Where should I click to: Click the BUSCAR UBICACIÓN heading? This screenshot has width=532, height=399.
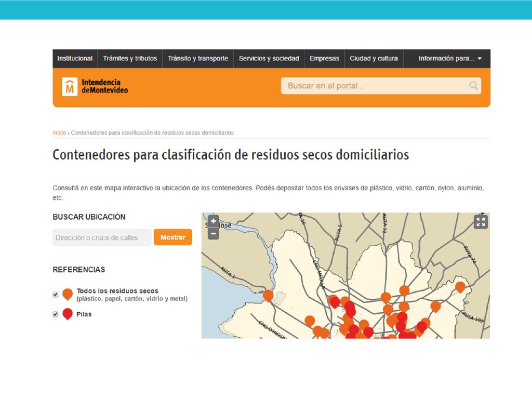(x=89, y=217)
